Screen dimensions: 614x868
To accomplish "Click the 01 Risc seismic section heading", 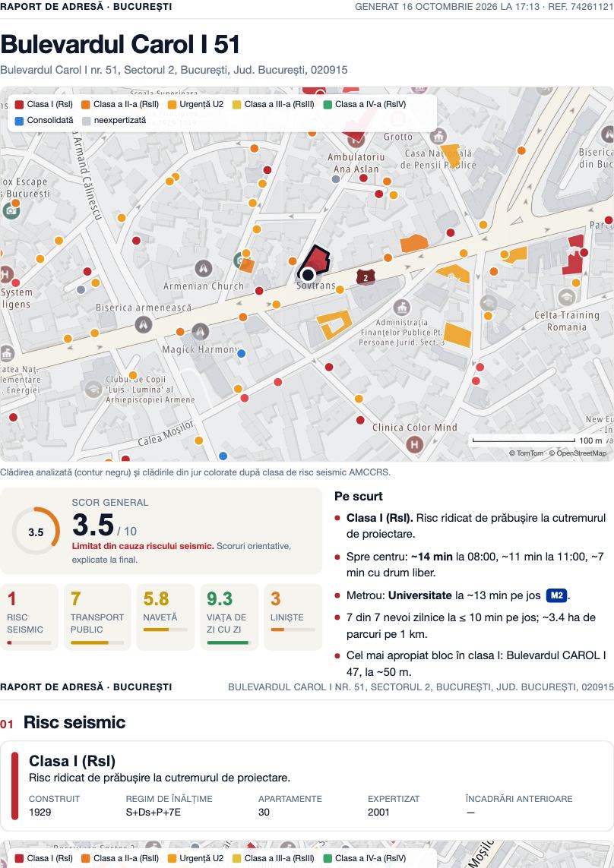I will click(x=62, y=722).
